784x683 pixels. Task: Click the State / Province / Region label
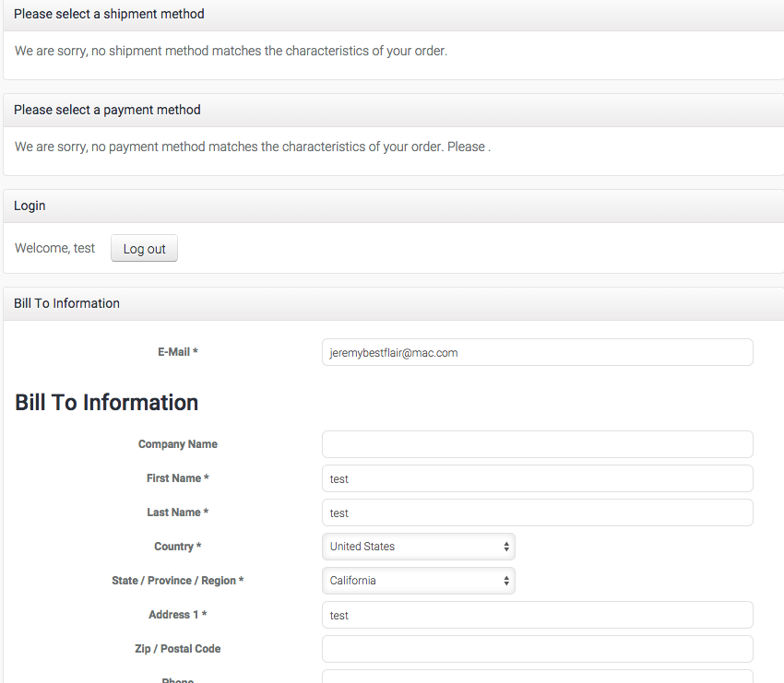(x=178, y=581)
